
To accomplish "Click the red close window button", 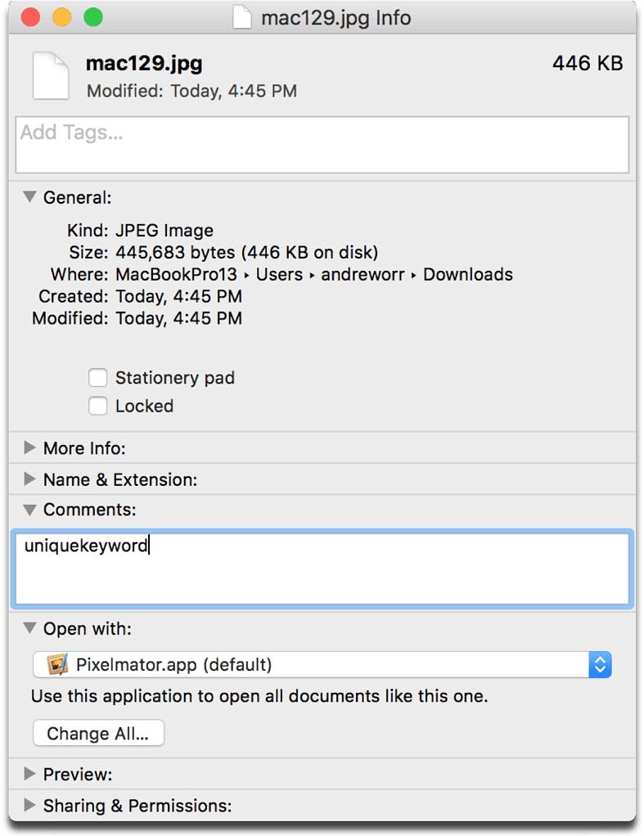I will pyautogui.click(x=31, y=17).
